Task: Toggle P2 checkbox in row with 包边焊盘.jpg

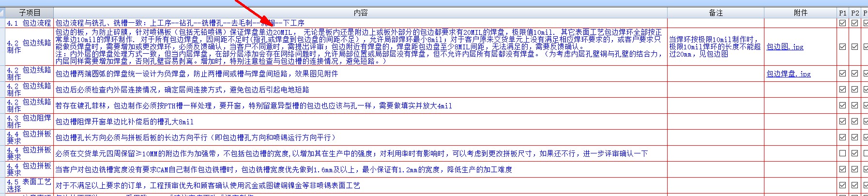Action: 854,74
